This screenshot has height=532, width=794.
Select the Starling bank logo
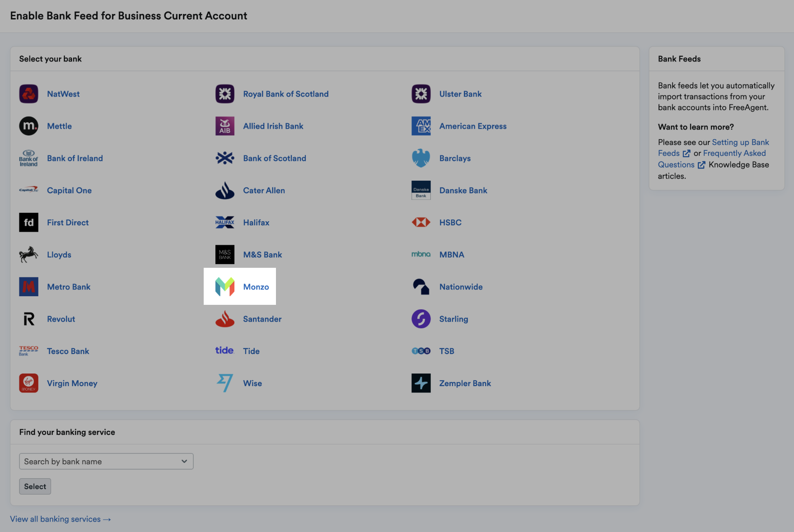coord(420,319)
